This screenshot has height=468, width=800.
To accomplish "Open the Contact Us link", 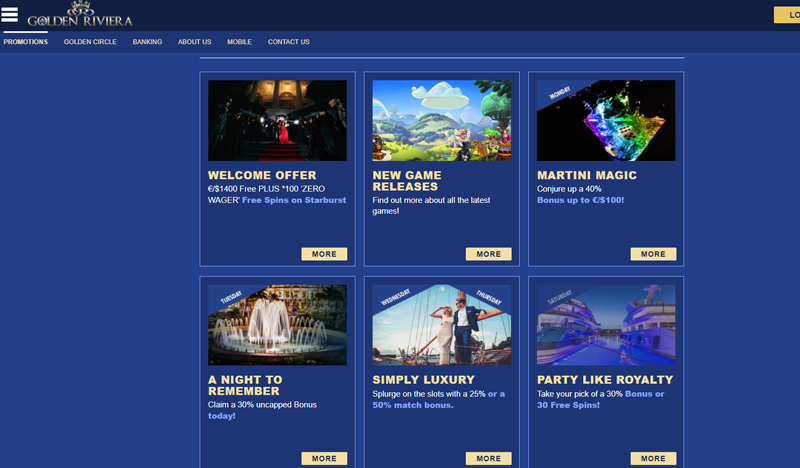I will click(288, 42).
